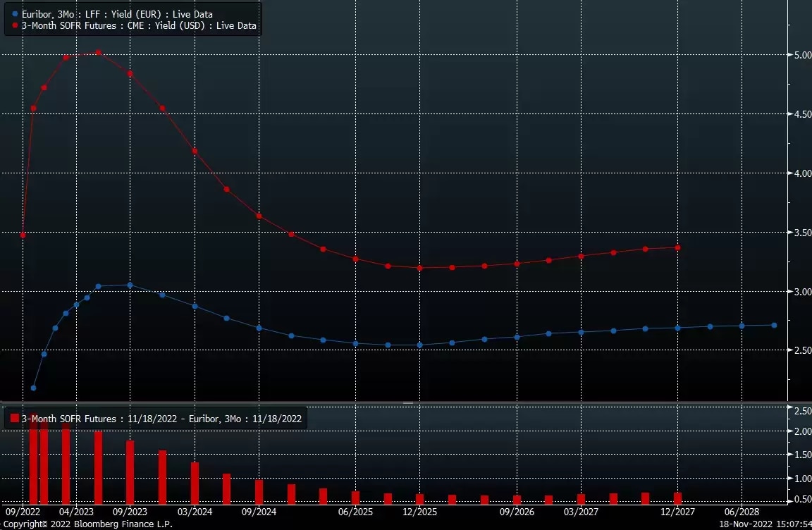
Task: Click the 1.50 label on the spread axis
Action: point(803,455)
